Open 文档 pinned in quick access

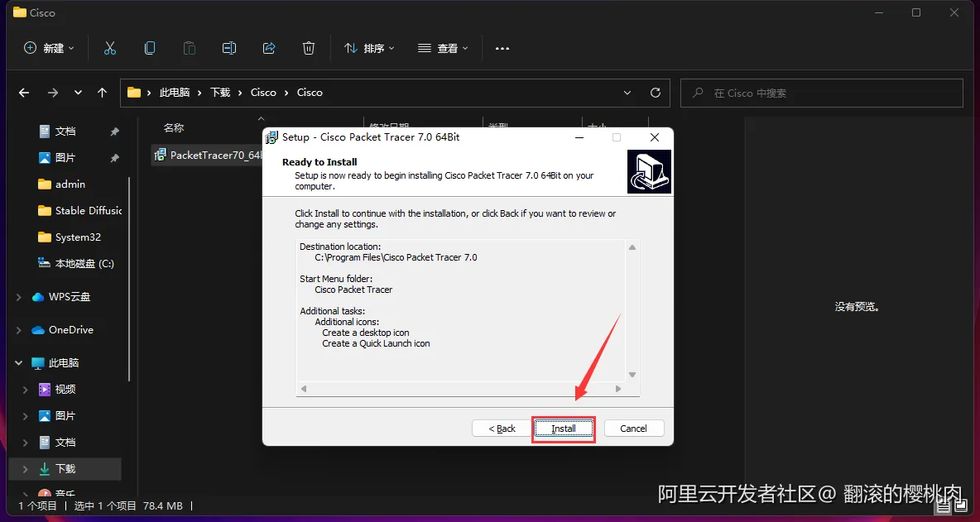[x=65, y=132]
